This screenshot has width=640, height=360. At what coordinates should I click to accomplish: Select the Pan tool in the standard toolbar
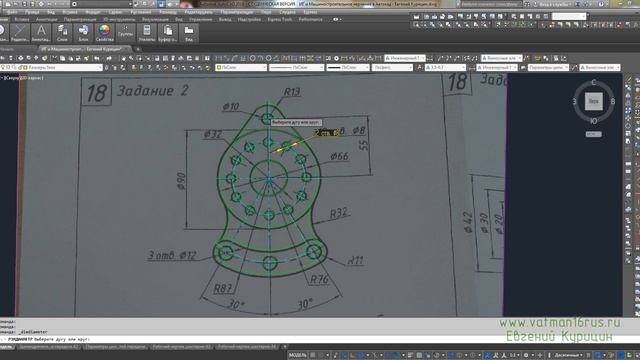[x=124, y=58]
